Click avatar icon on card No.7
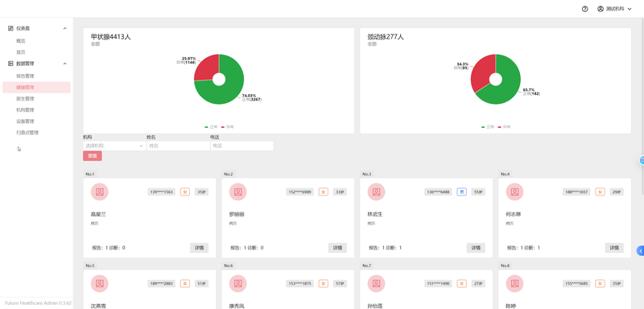This screenshot has height=309, width=644. [x=376, y=283]
